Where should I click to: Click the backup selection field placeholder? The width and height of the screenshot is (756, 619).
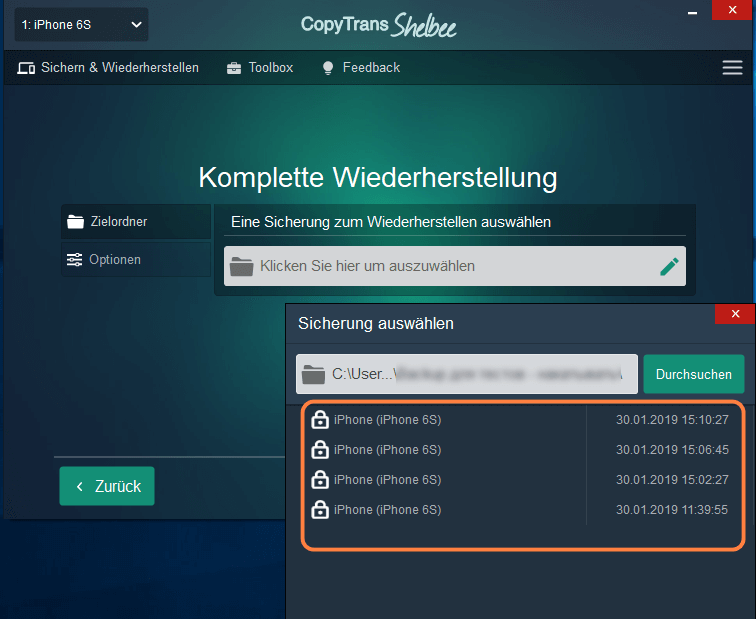coord(454,266)
